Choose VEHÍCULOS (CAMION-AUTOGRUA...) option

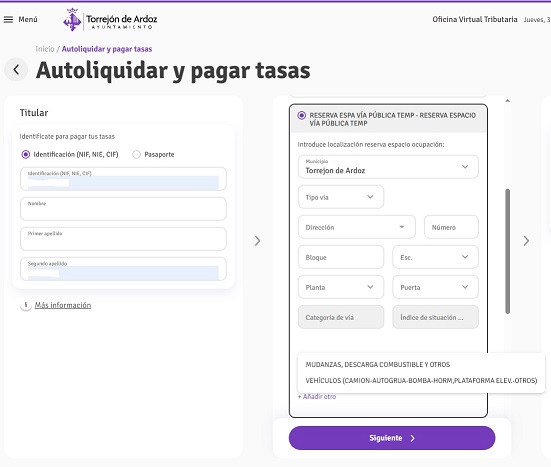[421, 381]
